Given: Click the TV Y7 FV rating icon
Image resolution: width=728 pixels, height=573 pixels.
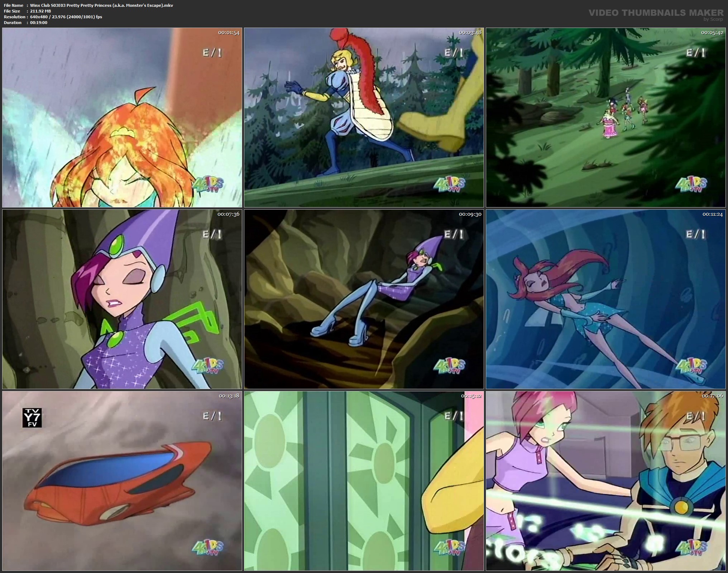Looking at the screenshot, I should click(x=32, y=418).
